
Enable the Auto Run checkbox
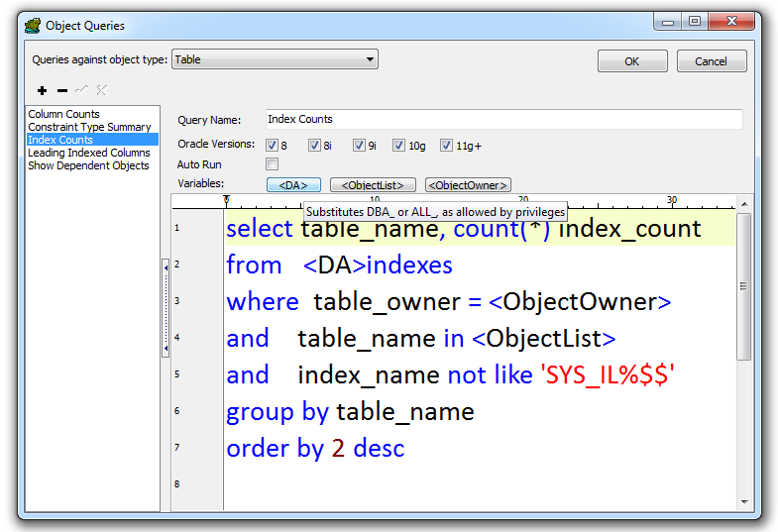point(272,164)
